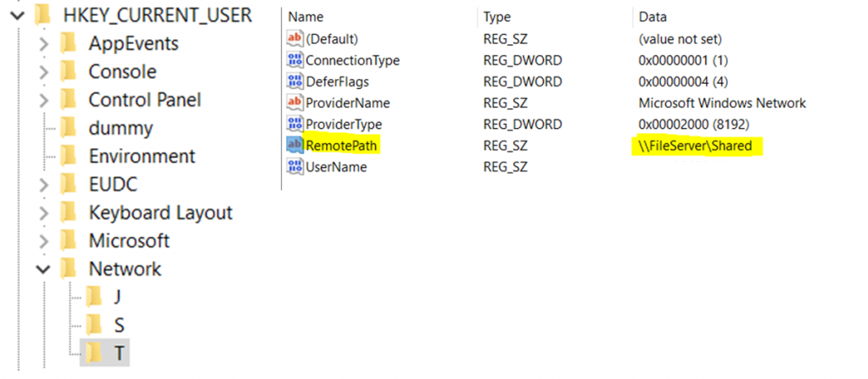Viewport: 868px width, 379px height.
Task: Select the EUDC key label
Action: click(113, 184)
